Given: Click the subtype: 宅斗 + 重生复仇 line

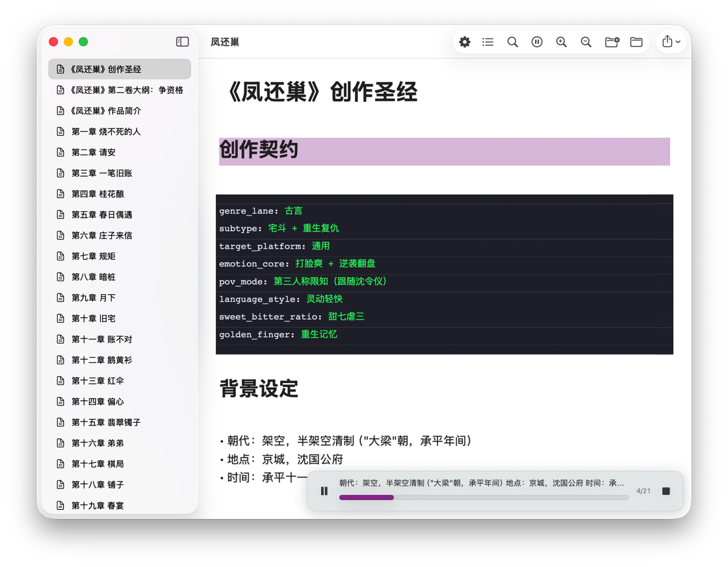Looking at the screenshot, I should tap(279, 228).
